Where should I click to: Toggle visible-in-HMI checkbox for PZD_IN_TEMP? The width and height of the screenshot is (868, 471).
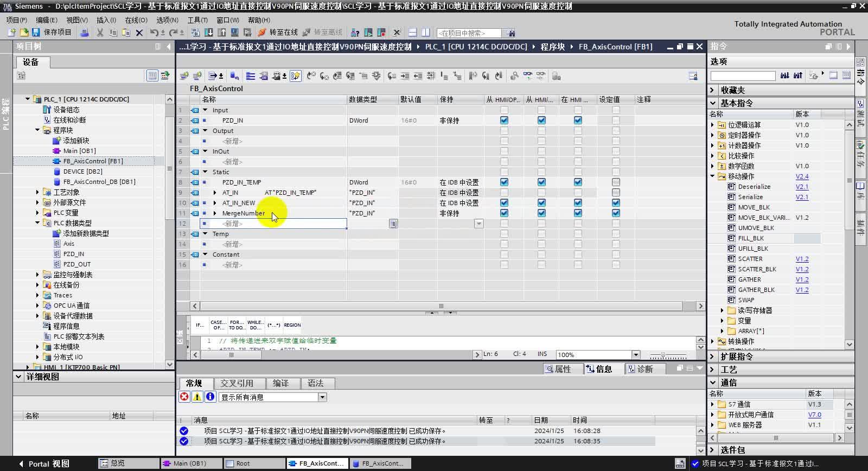[578, 182]
